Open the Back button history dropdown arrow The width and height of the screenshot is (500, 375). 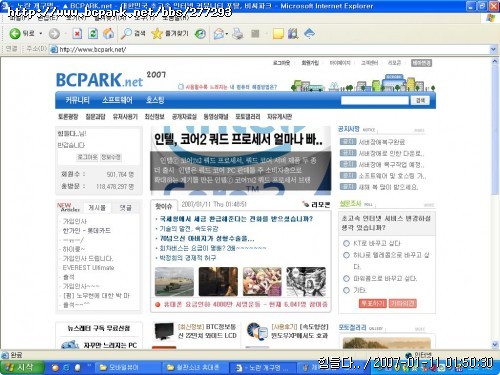[x=41, y=33]
